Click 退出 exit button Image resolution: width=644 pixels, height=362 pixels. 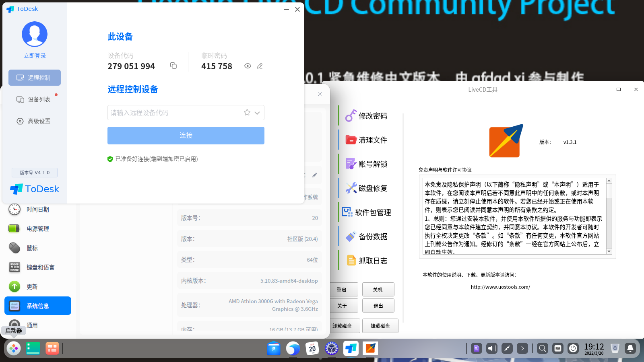pyautogui.click(x=378, y=306)
